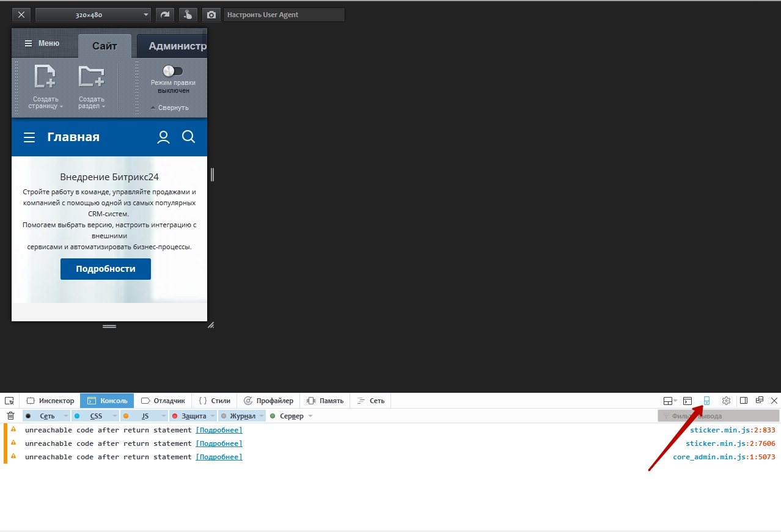Click the Главная page title
781x532 pixels.
tap(73, 137)
